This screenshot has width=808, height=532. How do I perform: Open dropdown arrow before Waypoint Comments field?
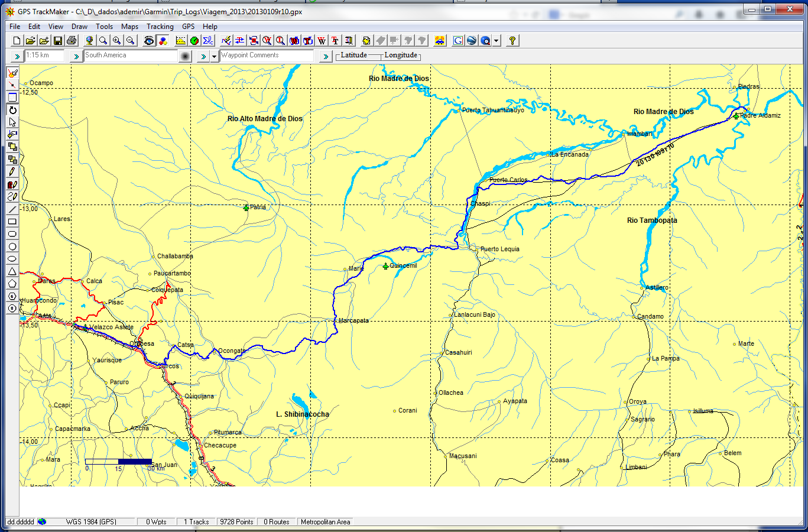tap(214, 57)
